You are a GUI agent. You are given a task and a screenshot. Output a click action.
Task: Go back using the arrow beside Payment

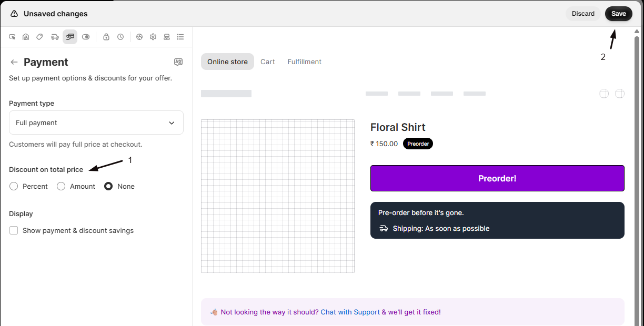(x=14, y=62)
